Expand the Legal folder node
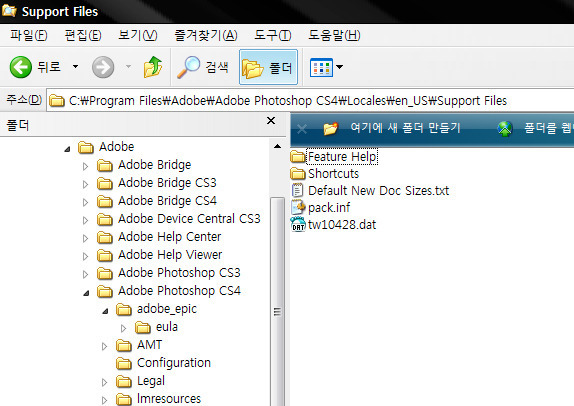 point(104,383)
